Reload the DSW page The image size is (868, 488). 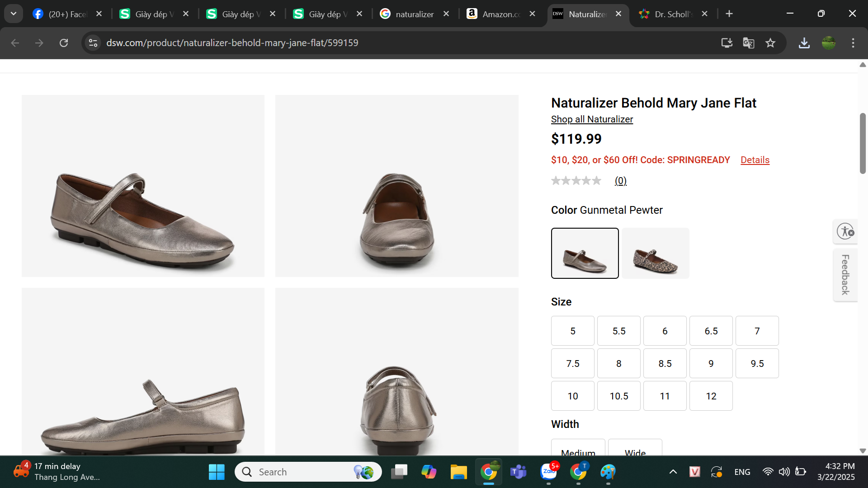(64, 43)
